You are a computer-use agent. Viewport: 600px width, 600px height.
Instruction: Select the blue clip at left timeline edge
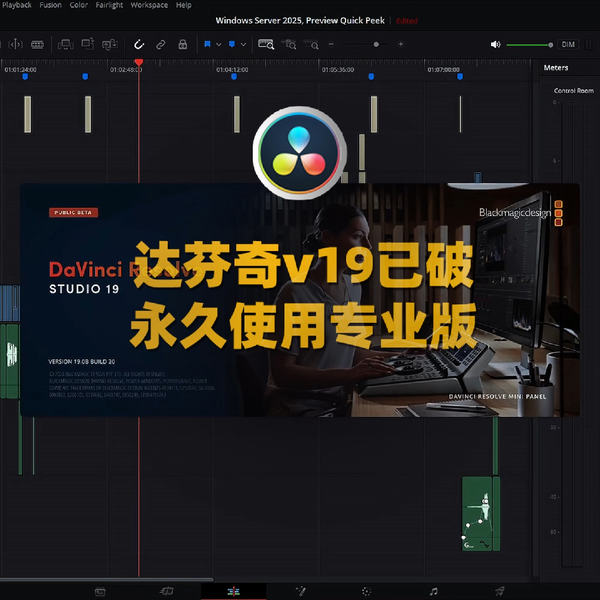[x=9, y=303]
